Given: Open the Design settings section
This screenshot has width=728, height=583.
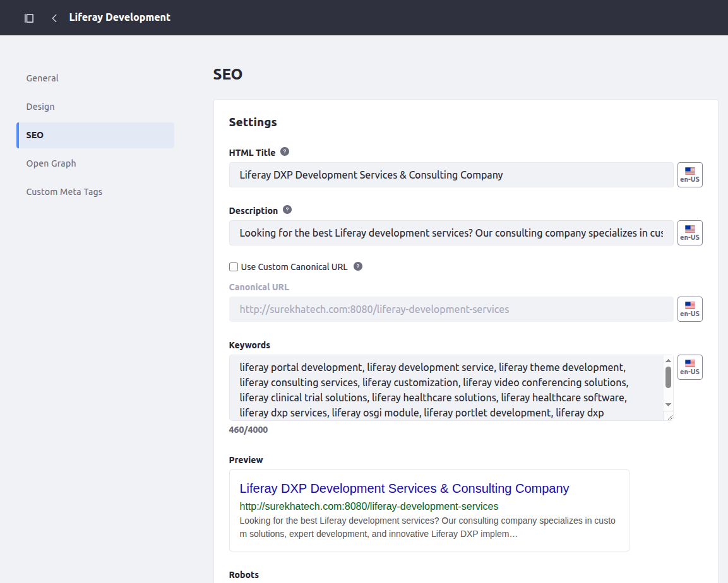Looking at the screenshot, I should (x=40, y=107).
